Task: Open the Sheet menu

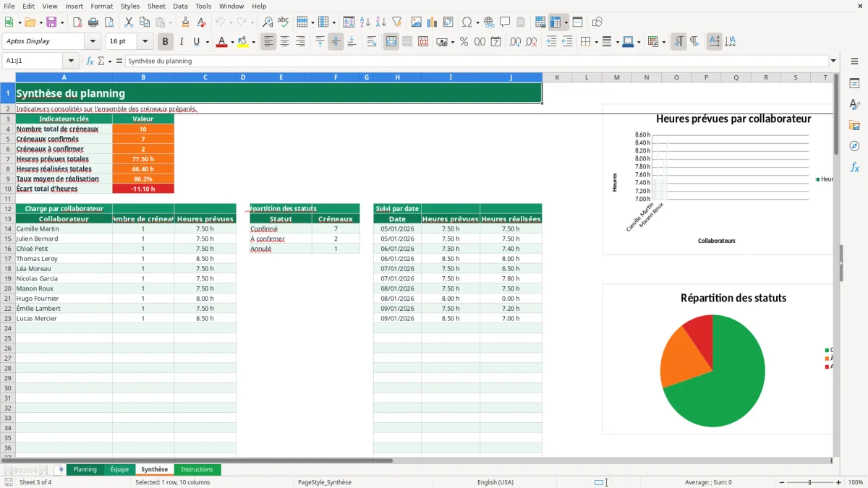Action: coord(156,6)
